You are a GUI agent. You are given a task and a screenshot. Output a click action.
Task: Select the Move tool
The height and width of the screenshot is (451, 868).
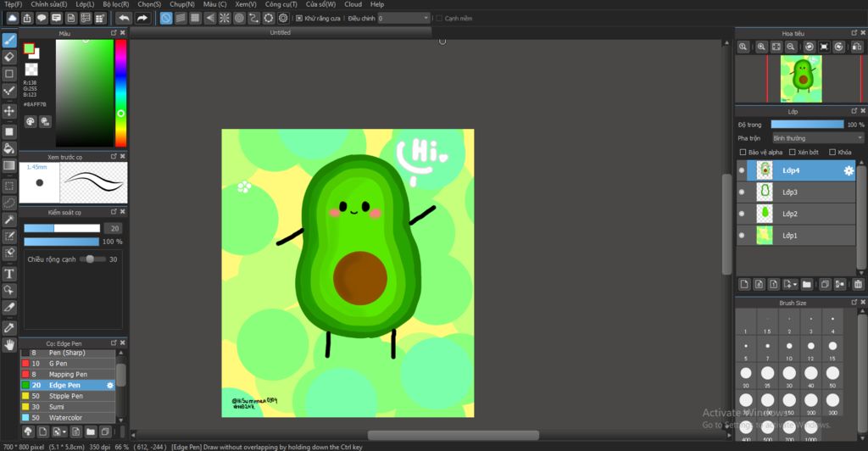(x=9, y=111)
